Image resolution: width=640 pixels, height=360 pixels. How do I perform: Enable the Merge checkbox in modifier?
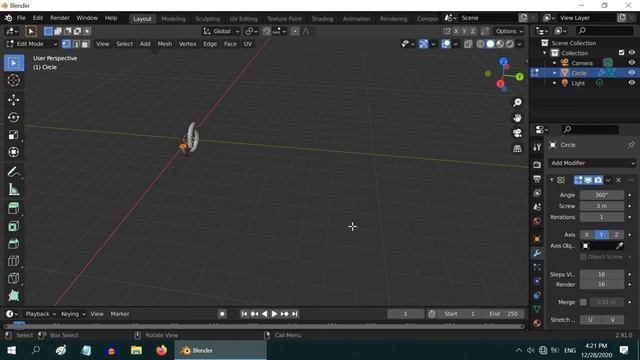pyautogui.click(x=583, y=302)
